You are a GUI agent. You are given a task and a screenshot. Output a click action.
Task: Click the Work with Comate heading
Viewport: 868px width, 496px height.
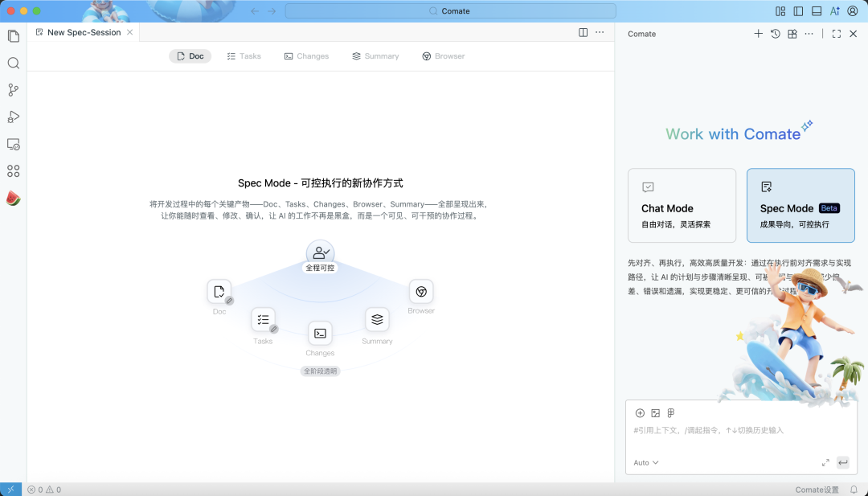pyautogui.click(x=733, y=134)
